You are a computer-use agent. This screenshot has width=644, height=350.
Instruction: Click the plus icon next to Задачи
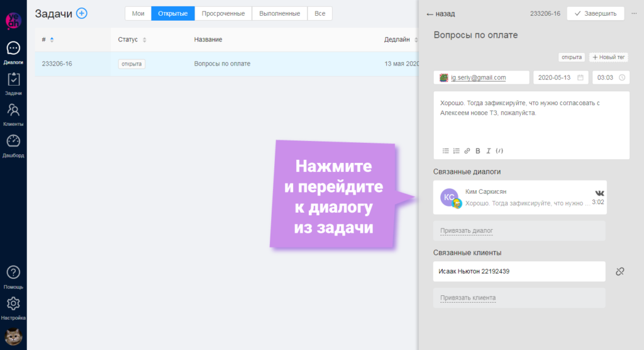click(82, 13)
